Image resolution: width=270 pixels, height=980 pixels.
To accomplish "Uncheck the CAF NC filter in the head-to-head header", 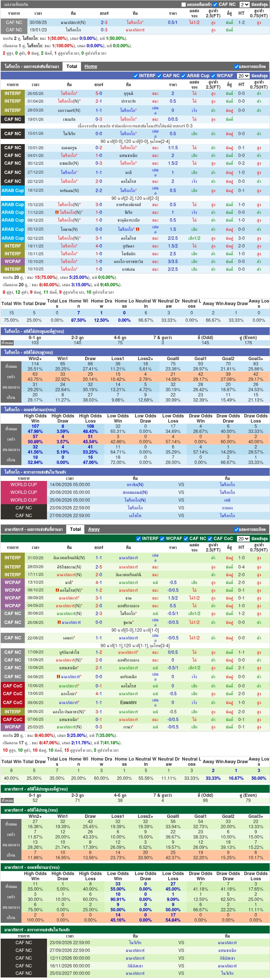I will (215, 4).
